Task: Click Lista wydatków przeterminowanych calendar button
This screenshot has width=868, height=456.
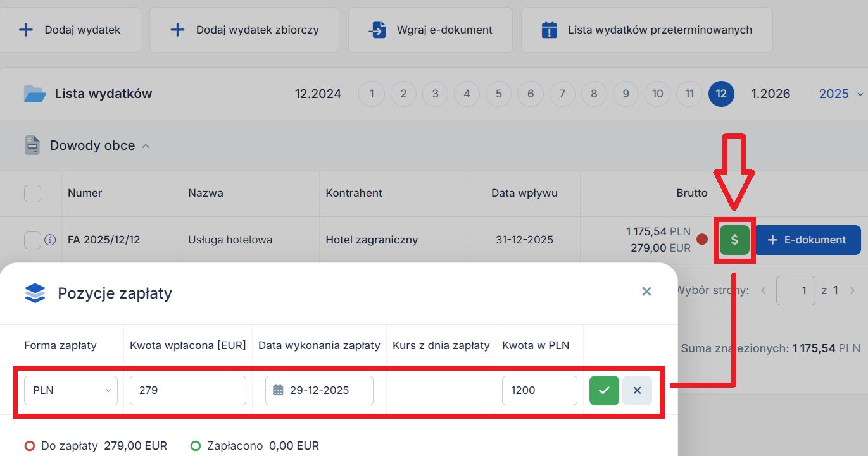Action: pyautogui.click(x=646, y=30)
